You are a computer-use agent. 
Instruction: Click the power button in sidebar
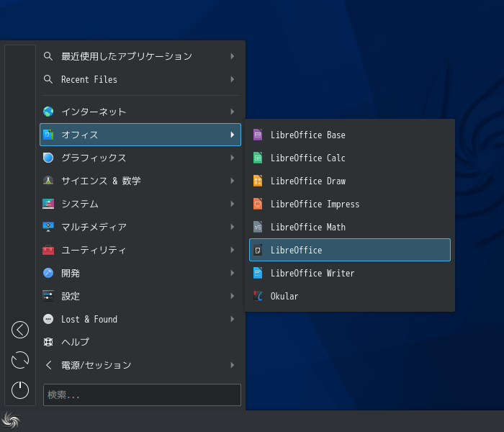[x=20, y=390]
